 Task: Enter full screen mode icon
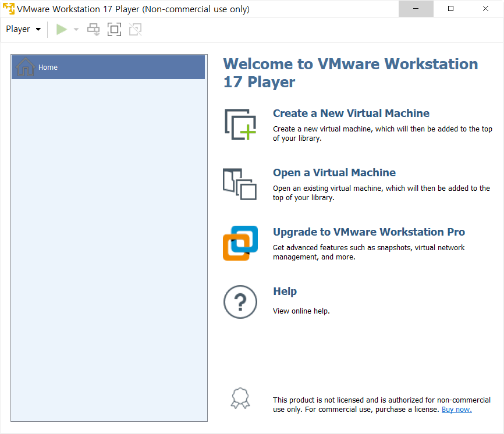pos(114,30)
